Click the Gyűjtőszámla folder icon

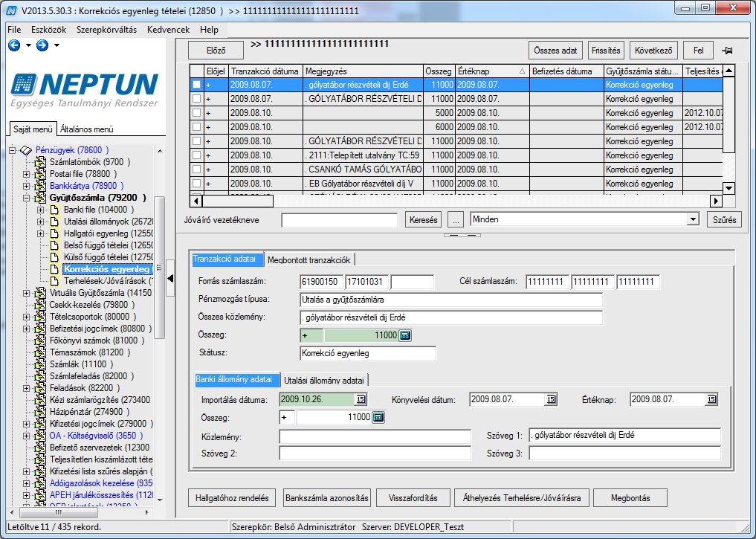(x=40, y=198)
